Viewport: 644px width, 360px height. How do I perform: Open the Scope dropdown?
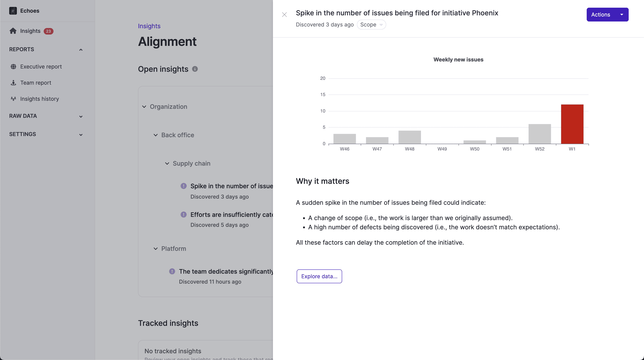click(371, 25)
